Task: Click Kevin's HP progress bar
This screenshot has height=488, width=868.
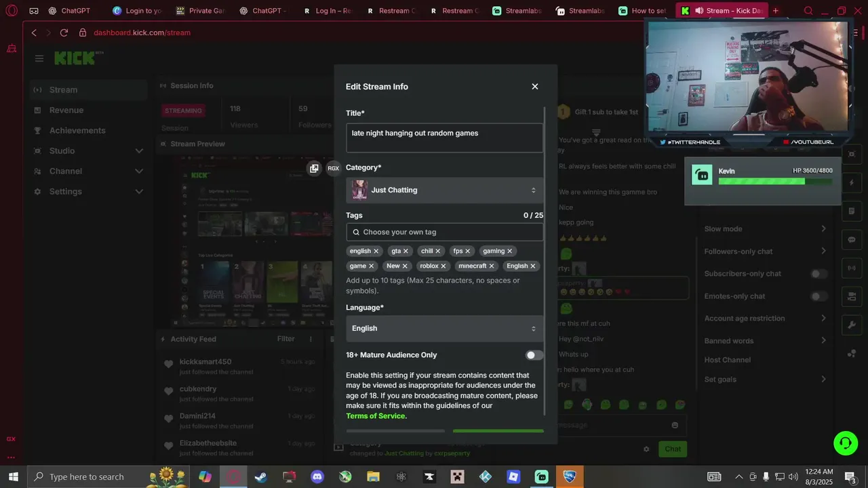Action: coord(775,181)
